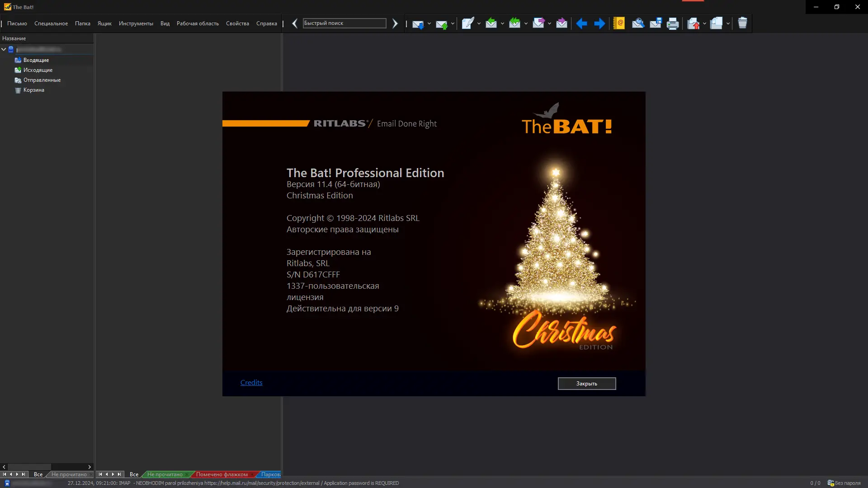Switch to Не прочитано green tab
This screenshot has width=868, height=488.
tap(165, 474)
